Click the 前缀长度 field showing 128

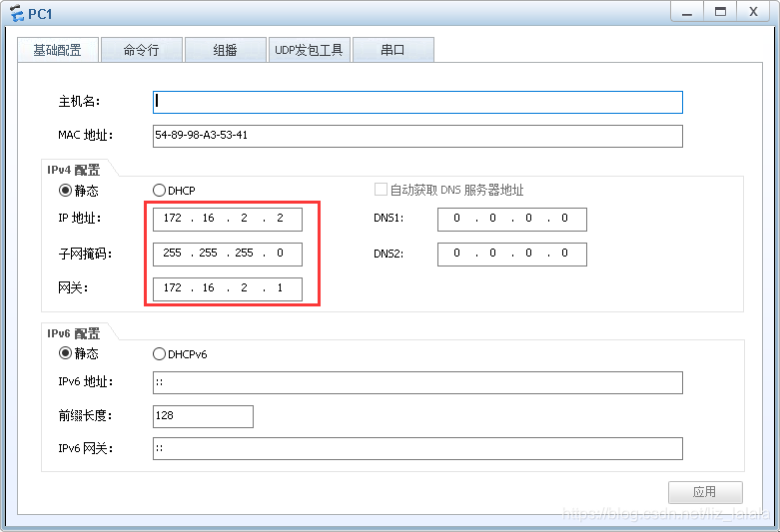[203, 416]
